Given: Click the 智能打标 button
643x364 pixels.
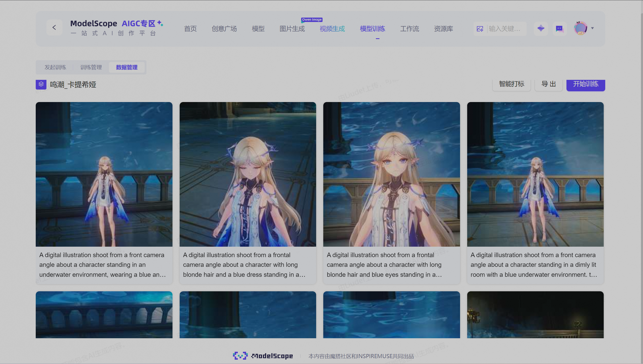Looking at the screenshot, I should pos(512,84).
